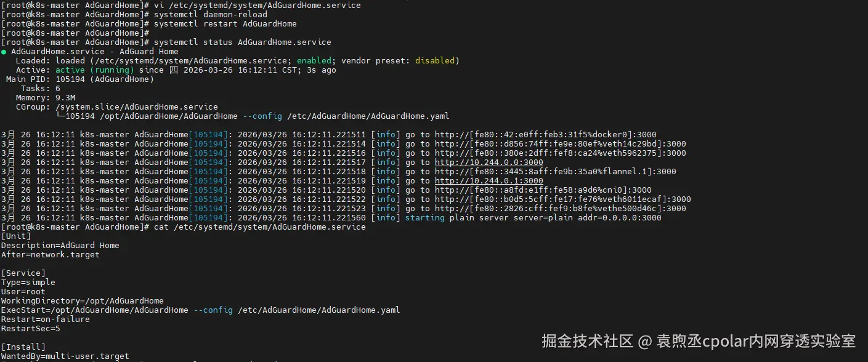The image size is (868, 362).
Task: Click the 'Memory: 9.3M' line
Action: [x=46, y=98]
